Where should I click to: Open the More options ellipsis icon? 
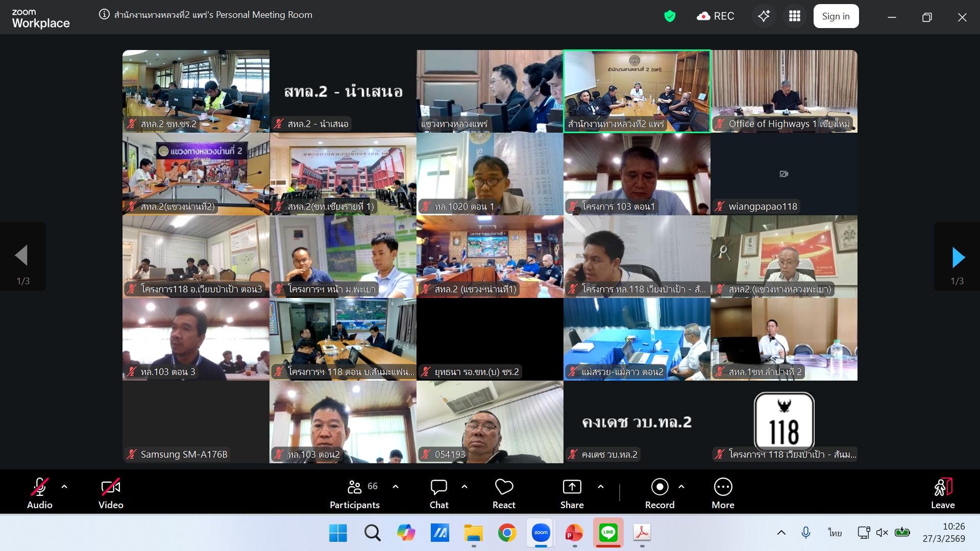(723, 488)
